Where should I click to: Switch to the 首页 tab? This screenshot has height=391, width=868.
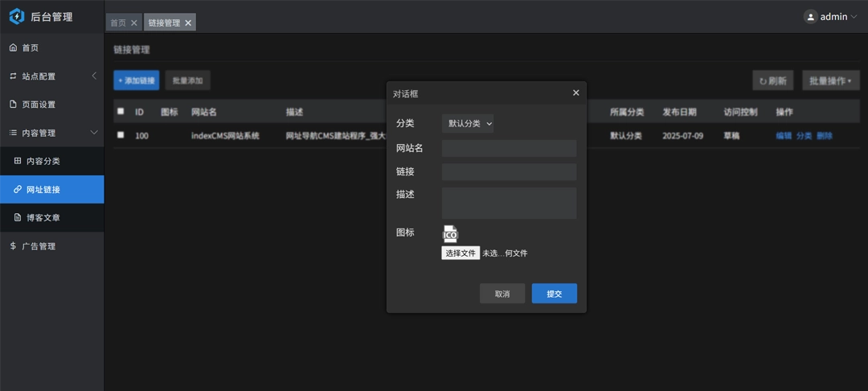(118, 23)
